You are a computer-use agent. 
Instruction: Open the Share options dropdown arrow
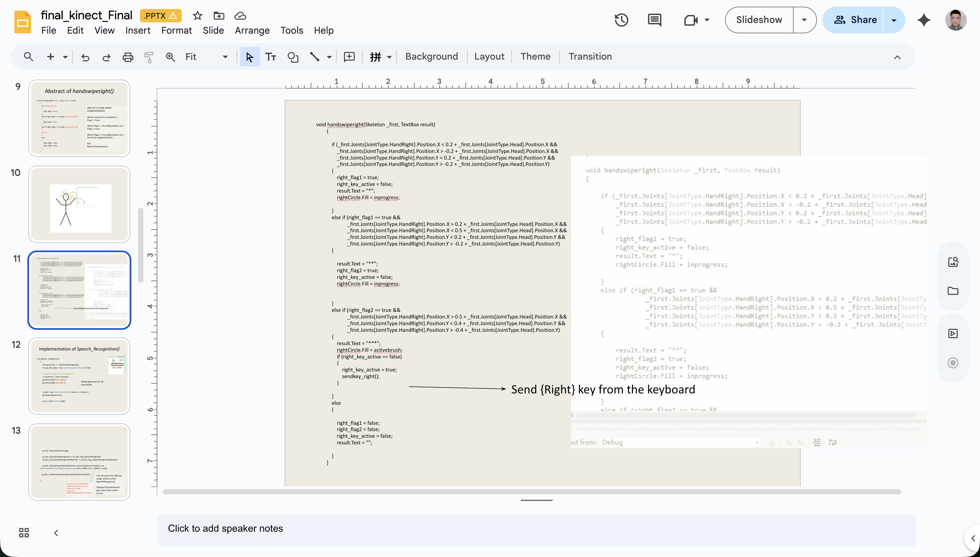click(894, 20)
